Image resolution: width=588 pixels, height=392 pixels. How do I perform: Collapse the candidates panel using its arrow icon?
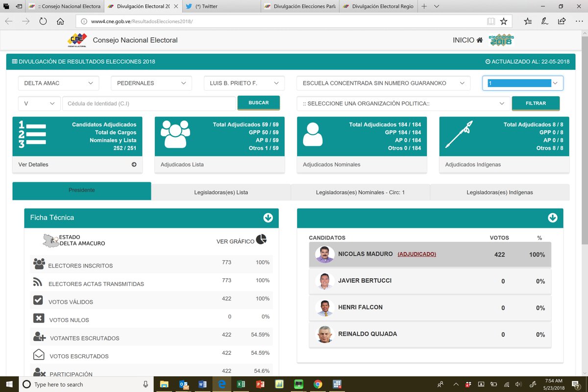[552, 218]
